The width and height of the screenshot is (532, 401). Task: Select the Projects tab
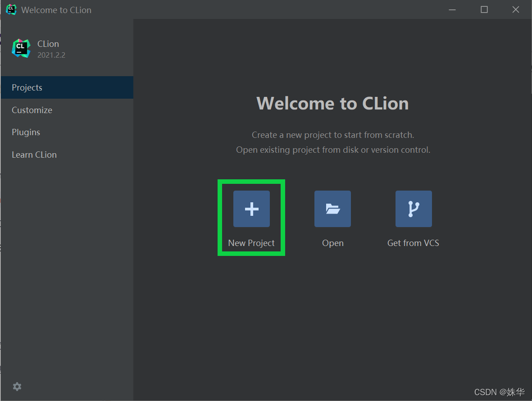pyautogui.click(x=67, y=87)
